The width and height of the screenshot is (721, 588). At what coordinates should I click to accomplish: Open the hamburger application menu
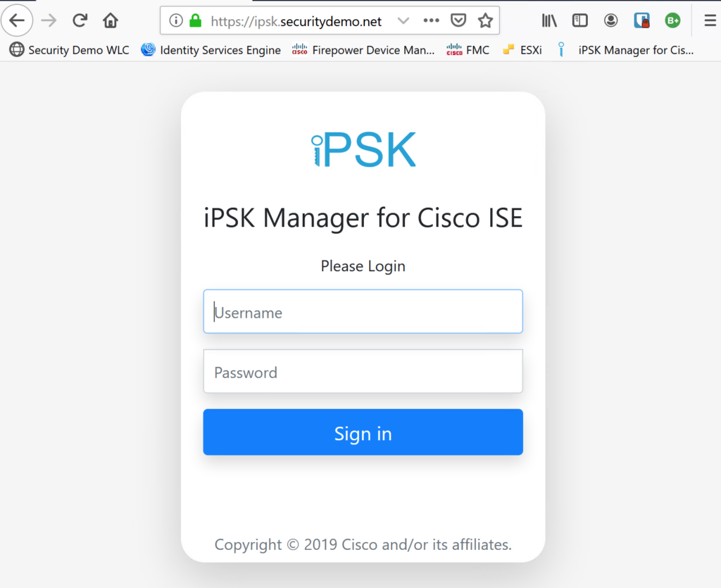coord(710,20)
